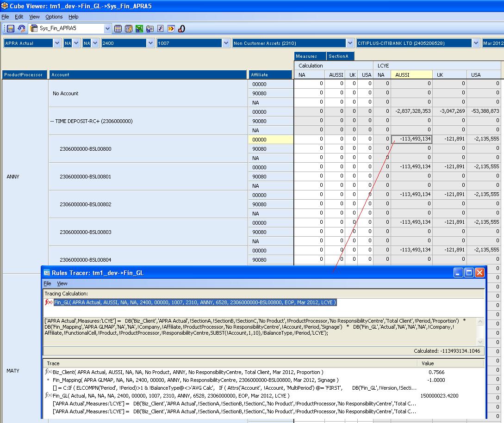This screenshot has width=504, height=423.
Task: Expand the 2400 company dropdown
Action: [x=150, y=43]
